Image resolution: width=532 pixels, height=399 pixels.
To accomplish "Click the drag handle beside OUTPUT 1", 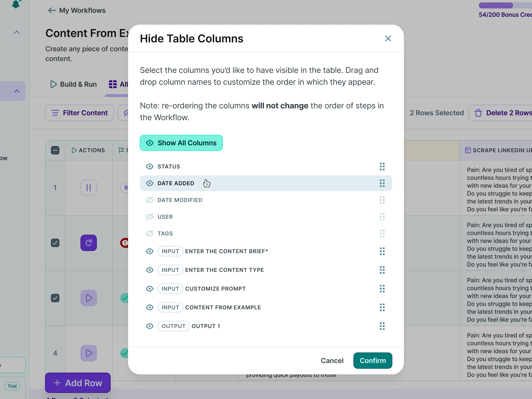I will pyautogui.click(x=382, y=326).
